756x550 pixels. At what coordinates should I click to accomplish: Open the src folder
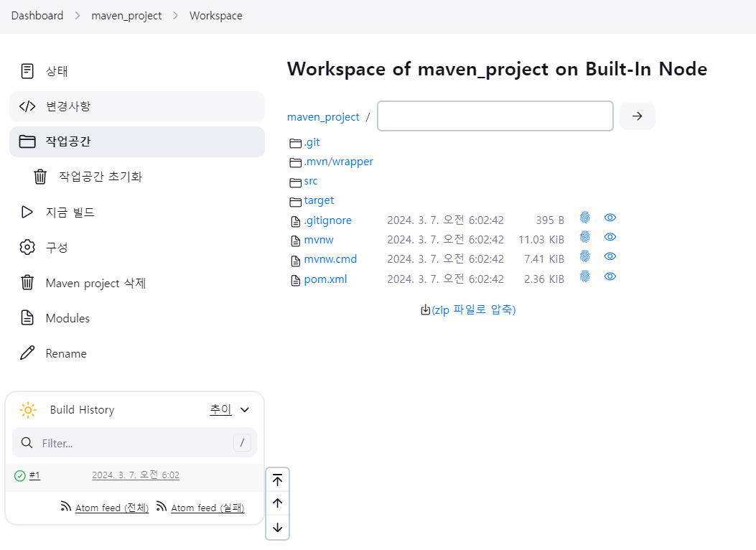click(311, 181)
